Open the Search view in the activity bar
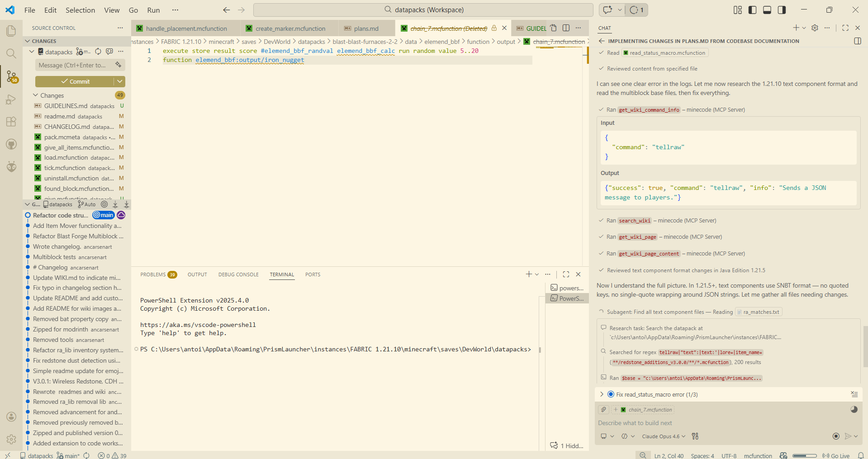Image resolution: width=868 pixels, height=459 pixels. tap(11, 53)
